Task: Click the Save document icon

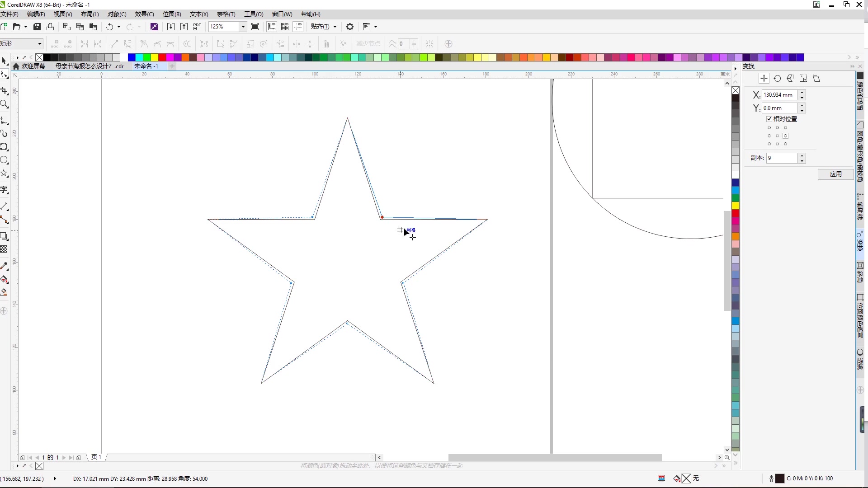Action: [37, 27]
